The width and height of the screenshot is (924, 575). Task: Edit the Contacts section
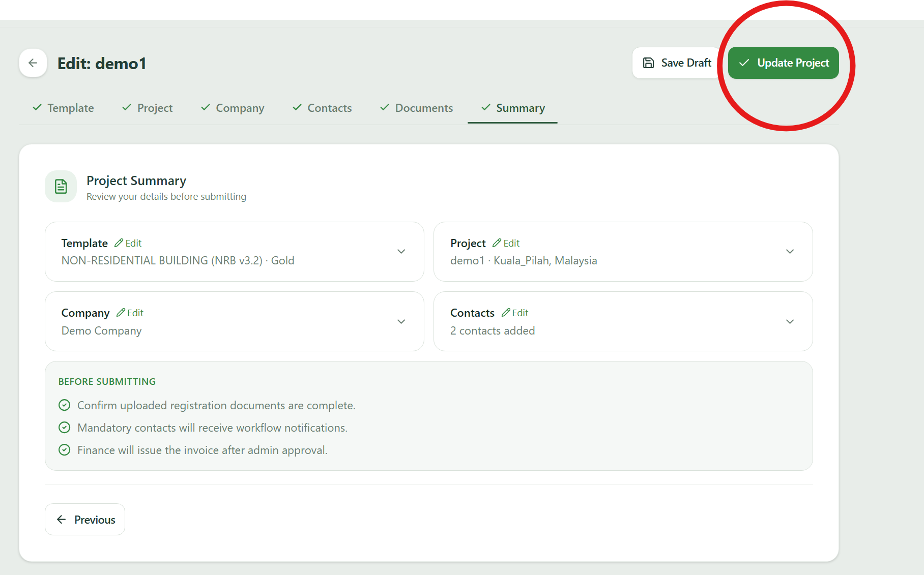515,313
